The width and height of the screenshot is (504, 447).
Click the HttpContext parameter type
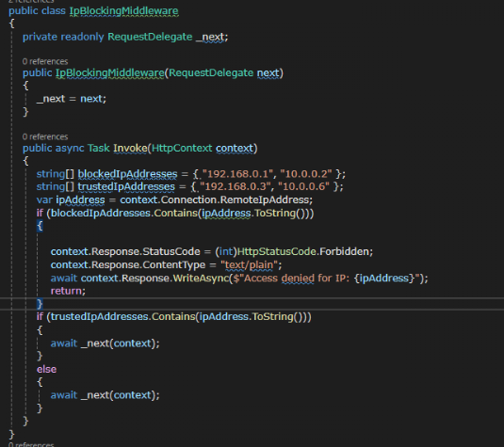(182, 148)
